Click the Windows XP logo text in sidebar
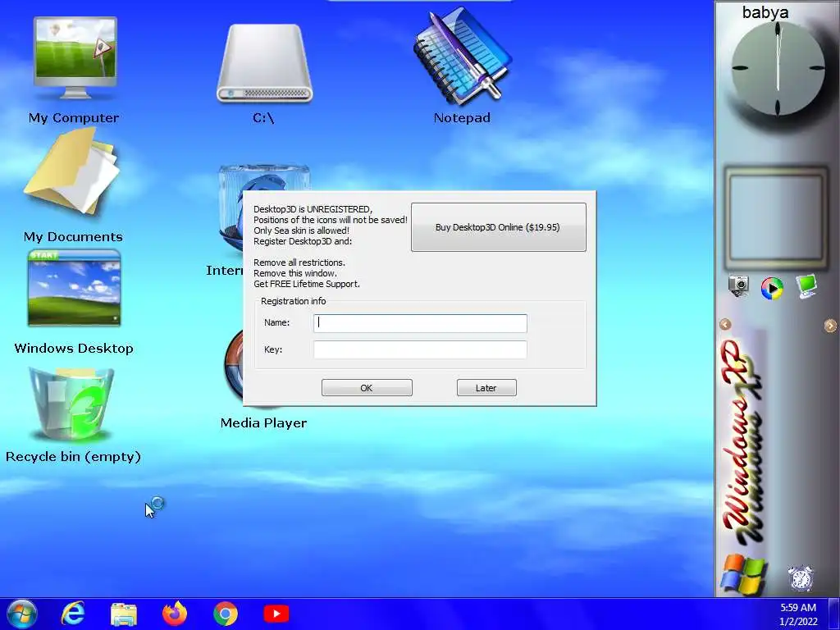 pyautogui.click(x=742, y=442)
